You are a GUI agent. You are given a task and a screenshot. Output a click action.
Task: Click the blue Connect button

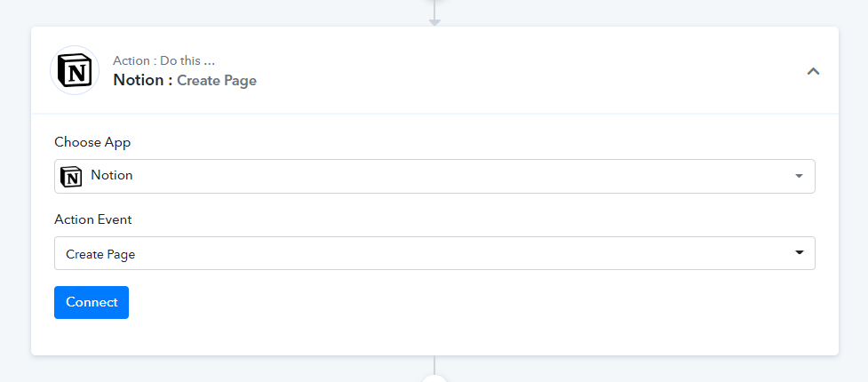click(x=92, y=302)
